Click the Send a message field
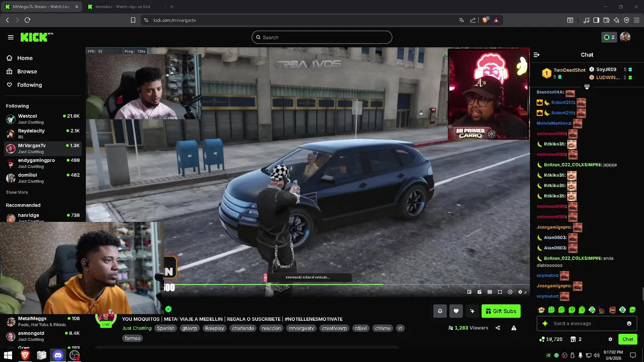Screen dimensions: 644x362 (587, 323)
